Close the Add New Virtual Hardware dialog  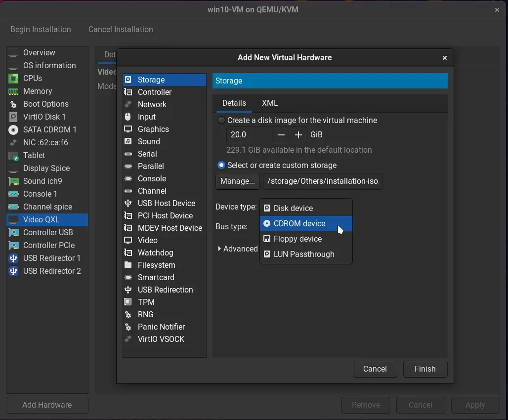445,58
